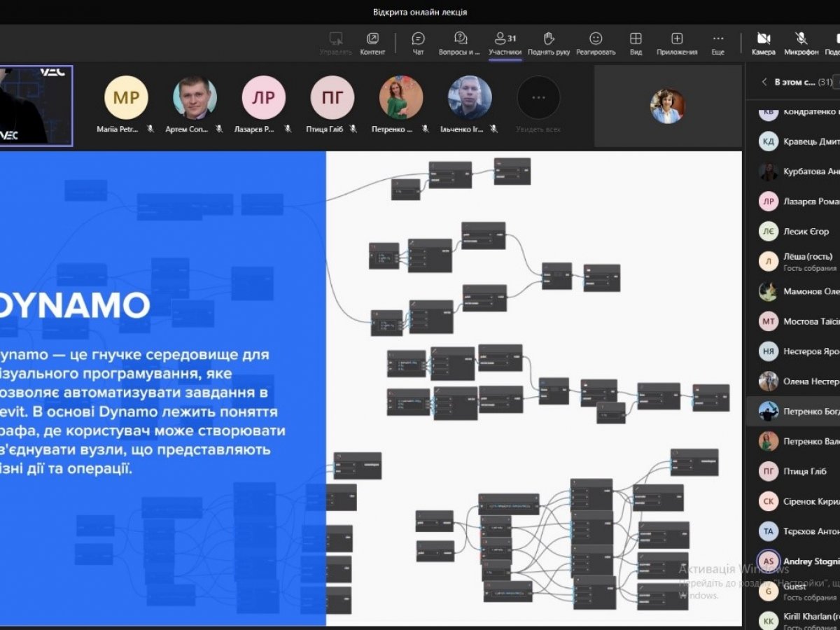This screenshot has width=840, height=630.
Task: Select Олена Нестер... in the participants list
Action: [793, 381]
